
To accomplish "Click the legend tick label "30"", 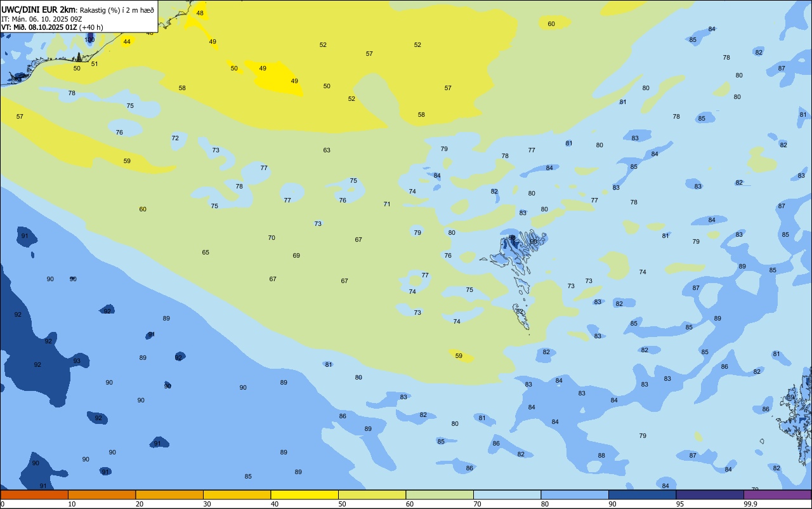I will (207, 504).
